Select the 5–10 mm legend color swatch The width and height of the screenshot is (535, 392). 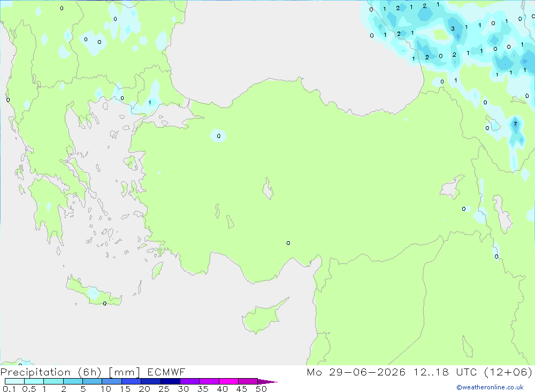[92, 381]
